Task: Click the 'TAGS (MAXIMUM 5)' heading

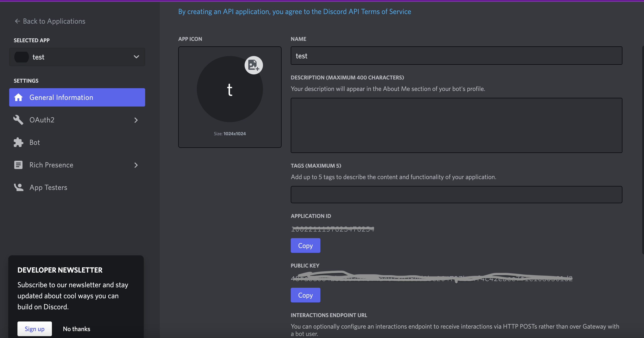Action: pos(316,166)
